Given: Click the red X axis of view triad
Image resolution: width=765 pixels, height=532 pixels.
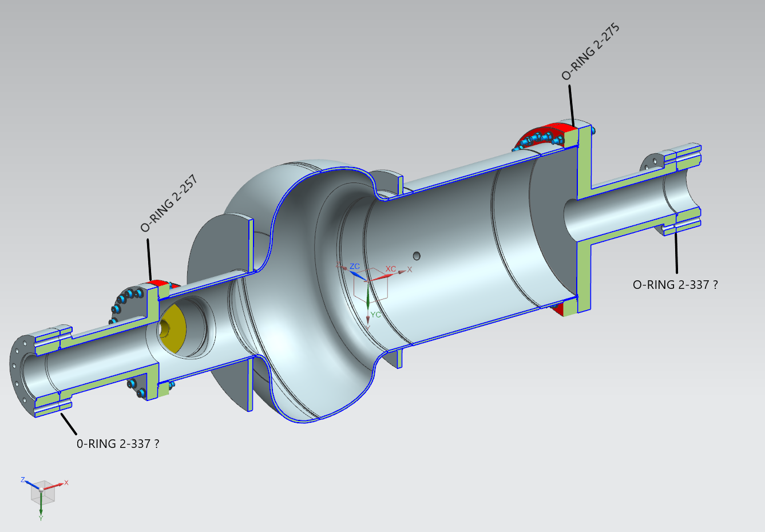Looking at the screenshot, I should tap(60, 484).
